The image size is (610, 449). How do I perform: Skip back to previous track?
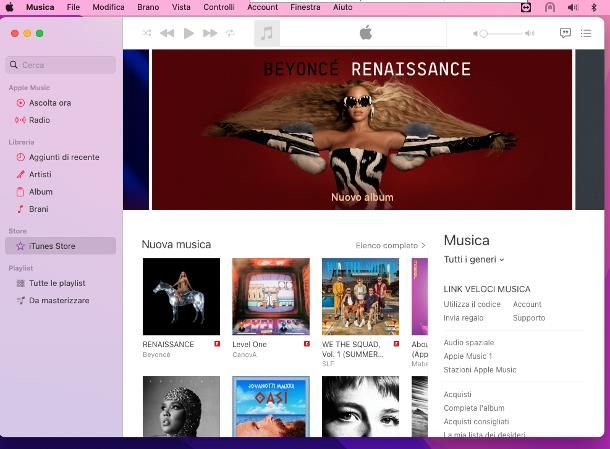(167, 33)
